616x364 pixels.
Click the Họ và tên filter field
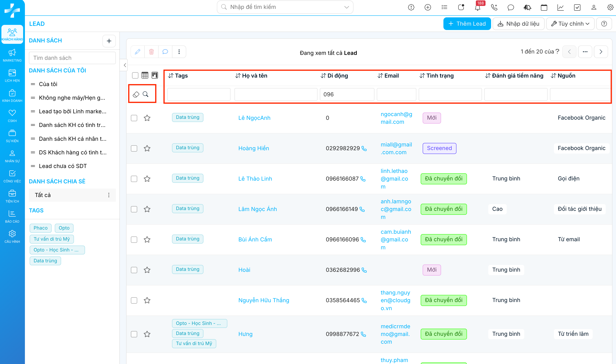(x=276, y=94)
